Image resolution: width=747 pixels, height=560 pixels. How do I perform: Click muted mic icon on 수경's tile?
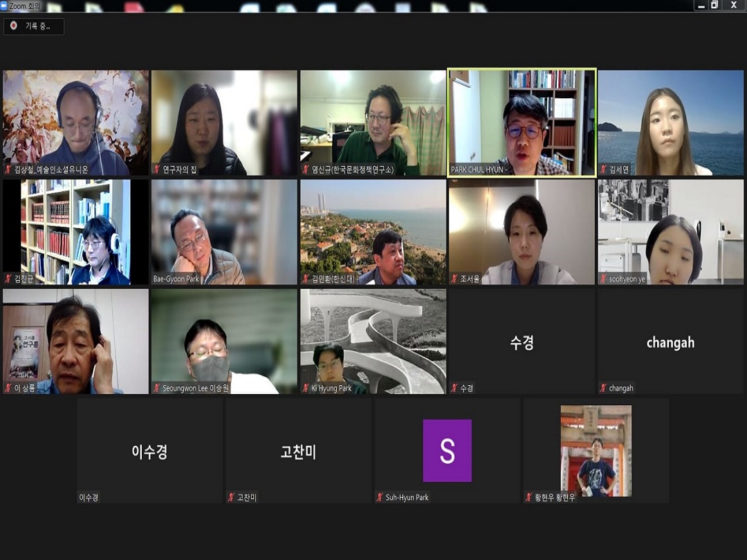(x=454, y=389)
